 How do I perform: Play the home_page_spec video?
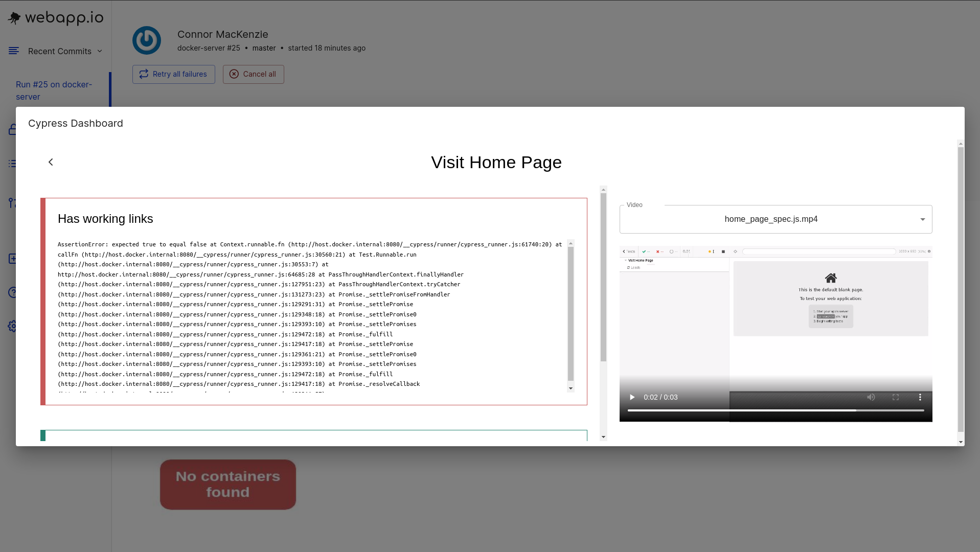click(632, 397)
